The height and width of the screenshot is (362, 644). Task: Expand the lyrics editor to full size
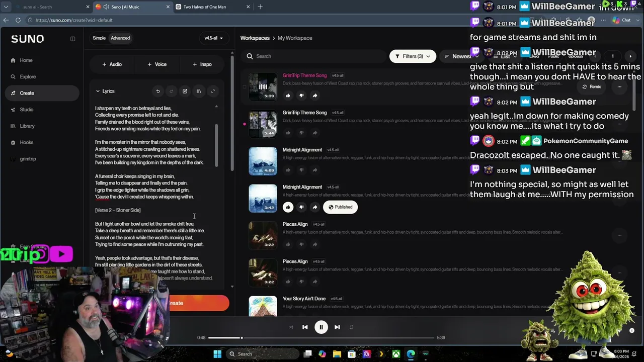213,91
